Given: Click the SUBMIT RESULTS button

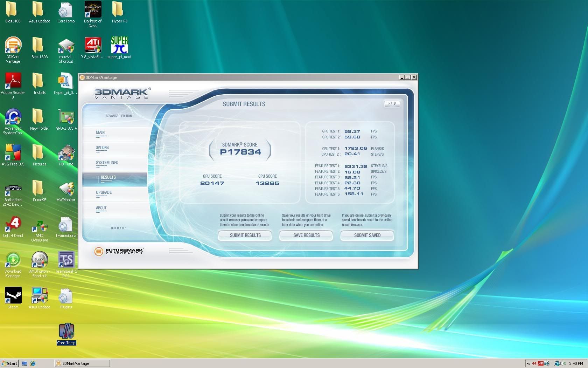Looking at the screenshot, I should pos(245,235).
